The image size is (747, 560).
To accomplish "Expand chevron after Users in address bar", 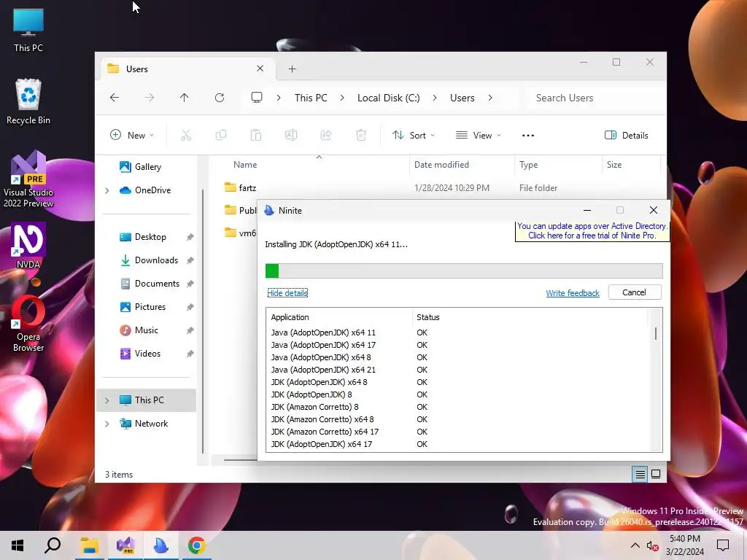I will click(490, 98).
